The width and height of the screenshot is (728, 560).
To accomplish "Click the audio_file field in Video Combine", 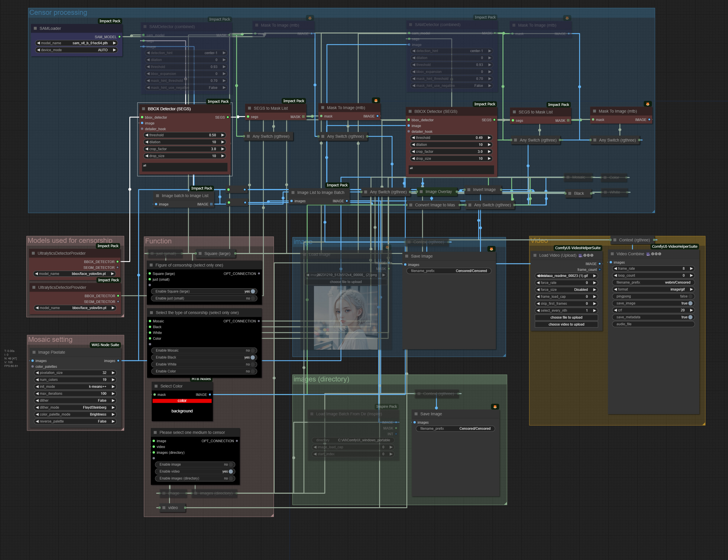I will 653,324.
